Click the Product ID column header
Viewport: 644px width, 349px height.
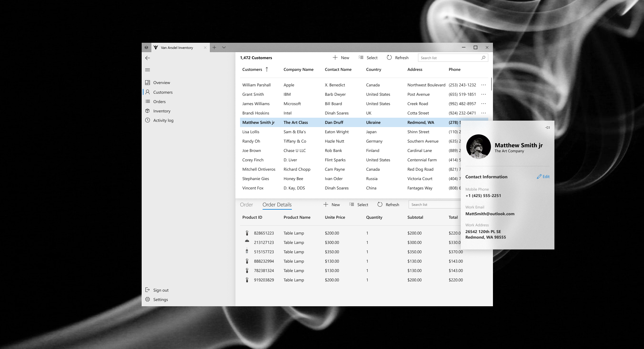pos(252,217)
